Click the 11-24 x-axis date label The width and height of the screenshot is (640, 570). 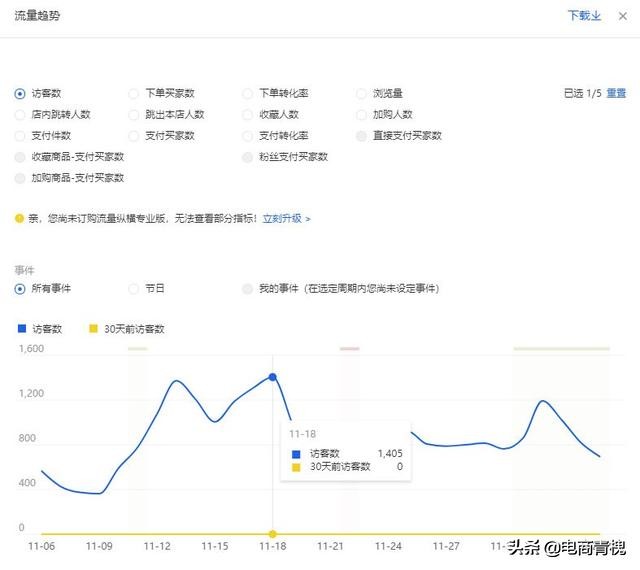[x=388, y=546]
